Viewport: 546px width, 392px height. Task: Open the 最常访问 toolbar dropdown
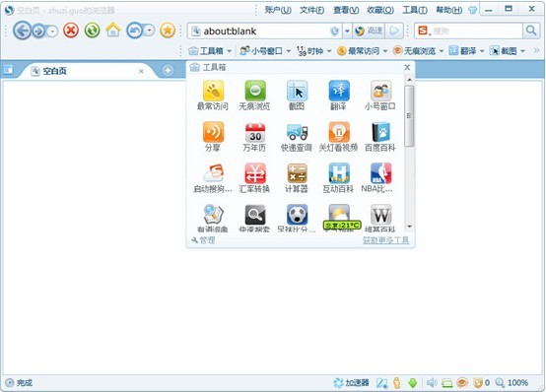coord(362,51)
